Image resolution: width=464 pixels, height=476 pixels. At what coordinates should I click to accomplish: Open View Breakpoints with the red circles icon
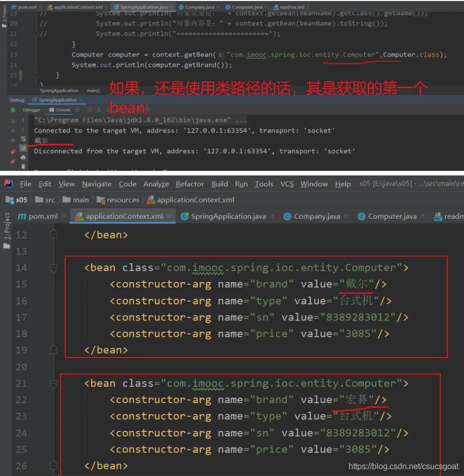13,151
